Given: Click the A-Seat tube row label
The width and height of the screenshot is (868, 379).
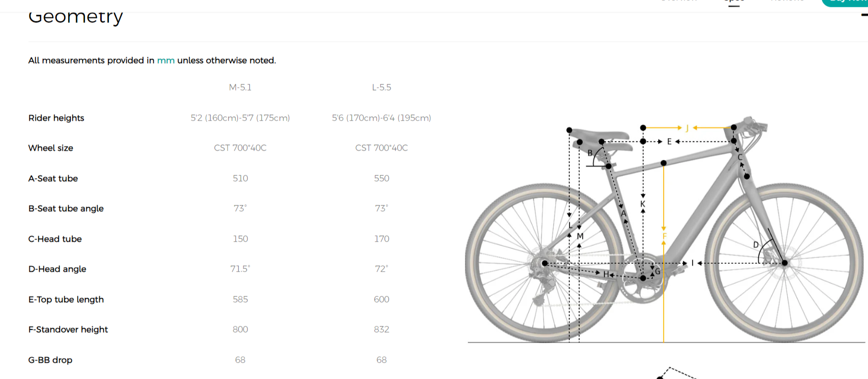Looking at the screenshot, I should coord(53,179).
